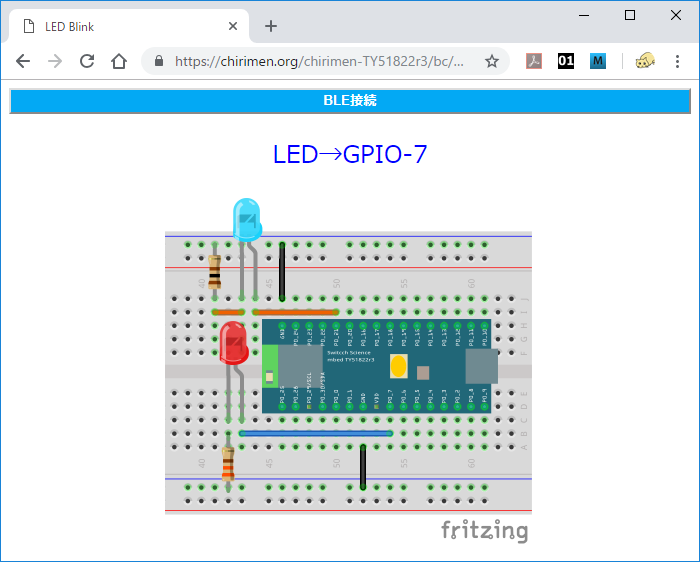Click the yellow-faced extension icon

(x=645, y=61)
